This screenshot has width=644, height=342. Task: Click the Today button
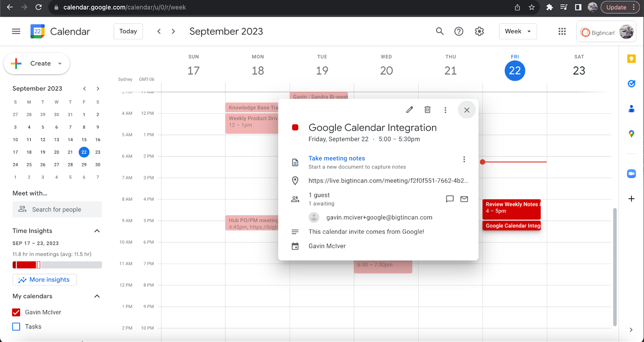click(128, 31)
